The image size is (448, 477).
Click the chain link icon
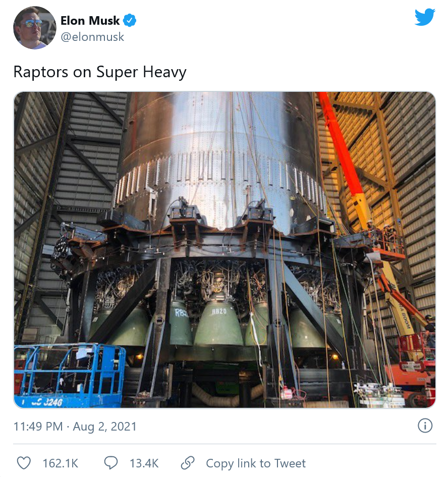pyautogui.click(x=188, y=463)
